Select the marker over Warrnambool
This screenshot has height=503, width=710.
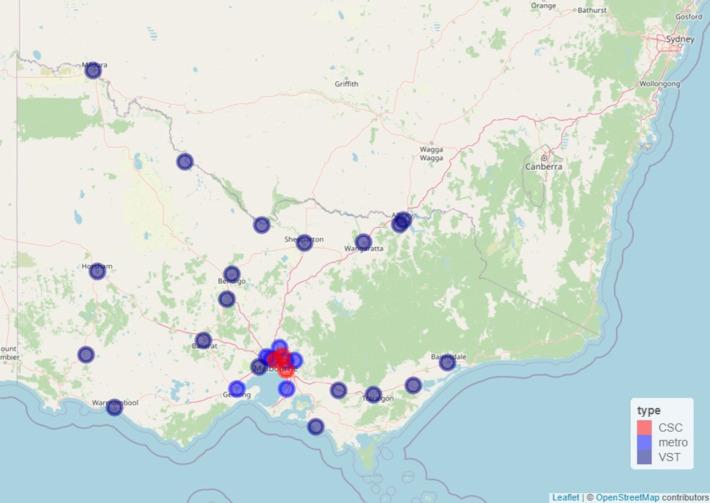pyautogui.click(x=115, y=406)
